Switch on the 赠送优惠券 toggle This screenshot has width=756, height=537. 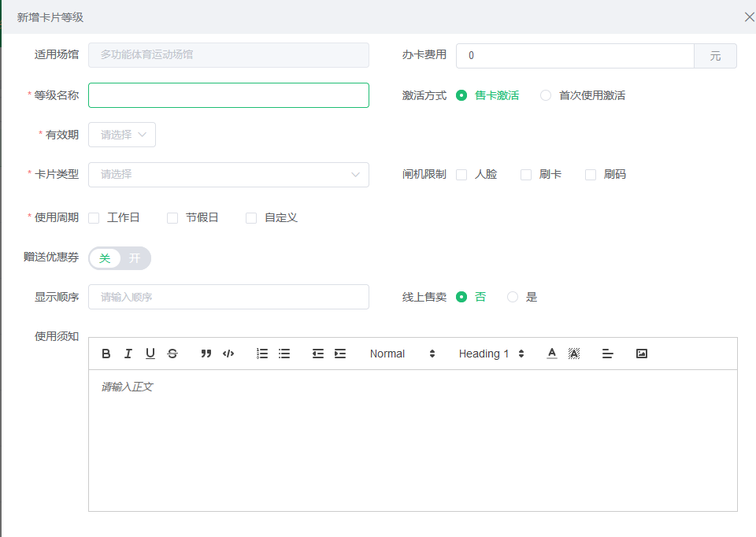tap(120, 258)
